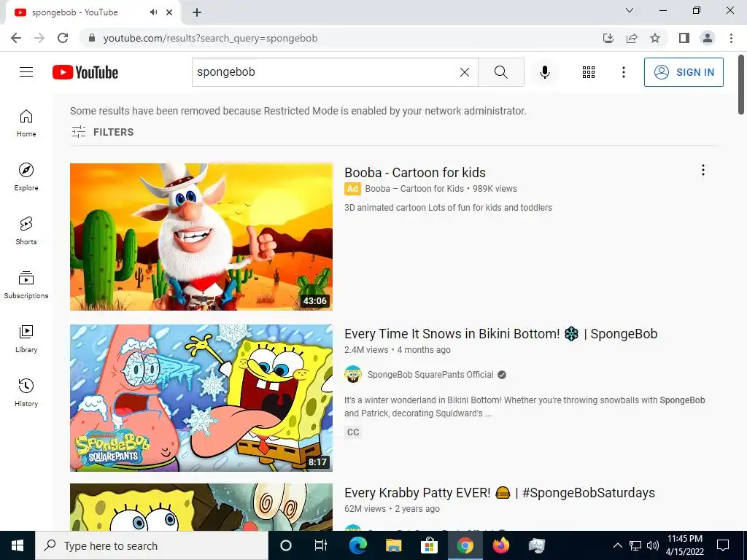
Task: Click the magnifier search button
Action: click(500, 72)
